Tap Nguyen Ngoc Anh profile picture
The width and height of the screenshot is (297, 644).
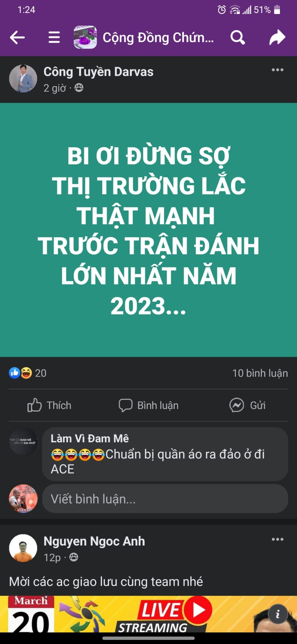click(x=23, y=548)
